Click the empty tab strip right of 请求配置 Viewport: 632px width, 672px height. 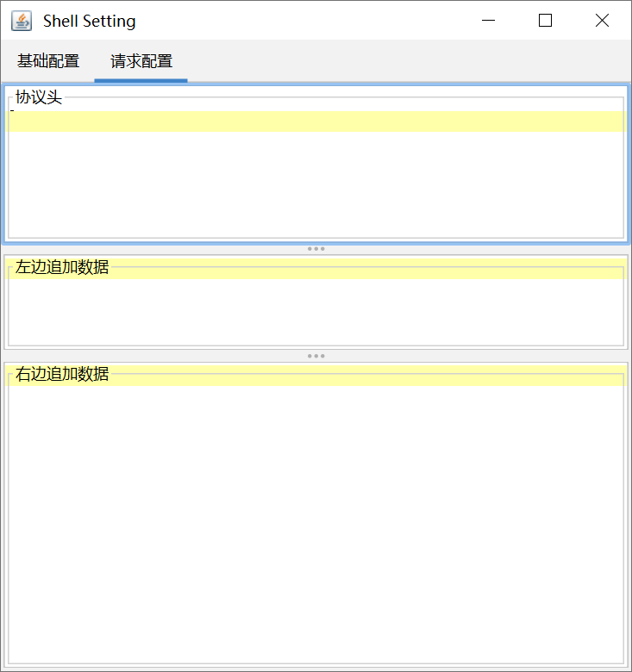click(x=405, y=61)
